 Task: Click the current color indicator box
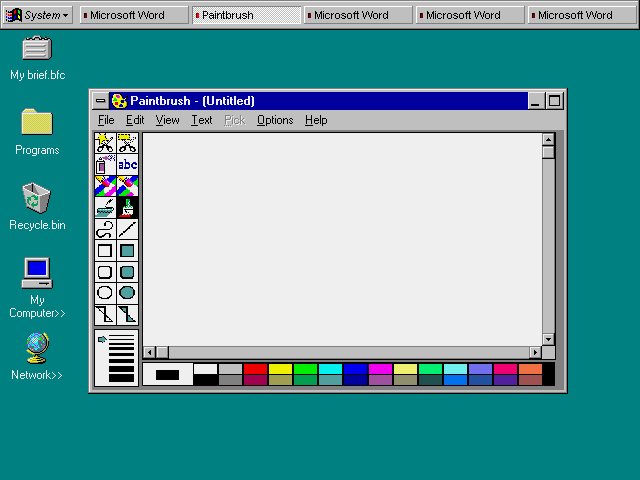tap(167, 374)
